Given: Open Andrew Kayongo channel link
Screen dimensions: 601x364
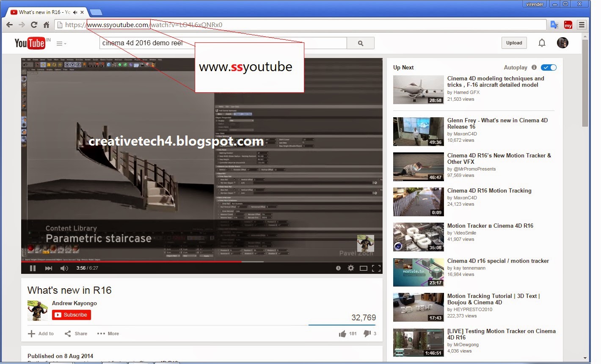Looking at the screenshot, I should 74,303.
